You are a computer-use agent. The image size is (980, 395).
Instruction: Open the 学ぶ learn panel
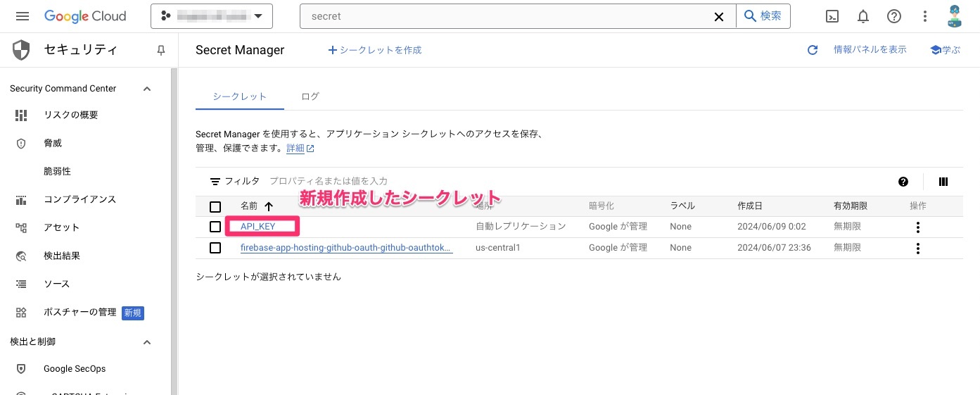click(946, 50)
